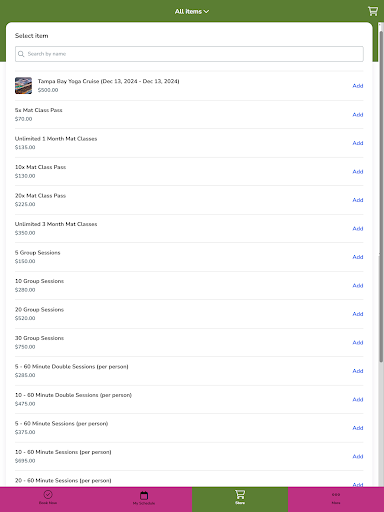
Task: Open the shopping cart icon at top
Action: click(373, 11)
